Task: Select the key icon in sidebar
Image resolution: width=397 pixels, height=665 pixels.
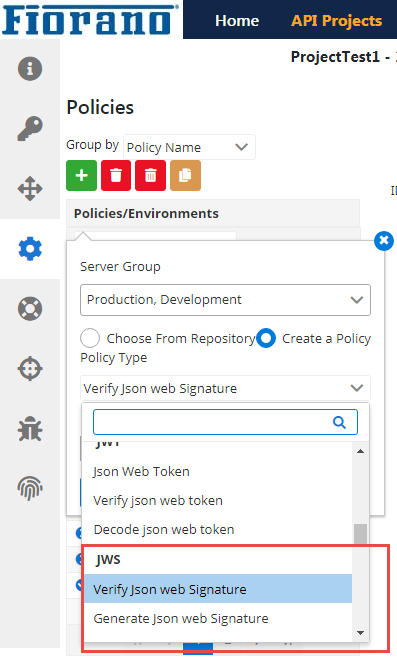Action: point(30,129)
